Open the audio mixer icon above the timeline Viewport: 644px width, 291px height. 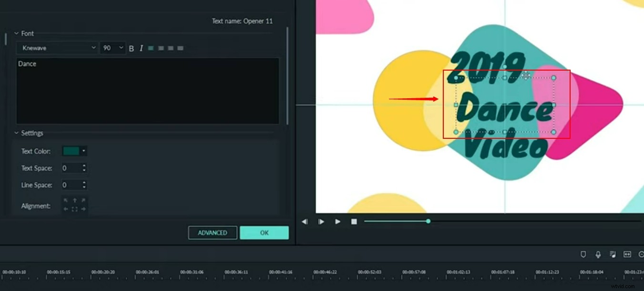pyautogui.click(x=613, y=254)
